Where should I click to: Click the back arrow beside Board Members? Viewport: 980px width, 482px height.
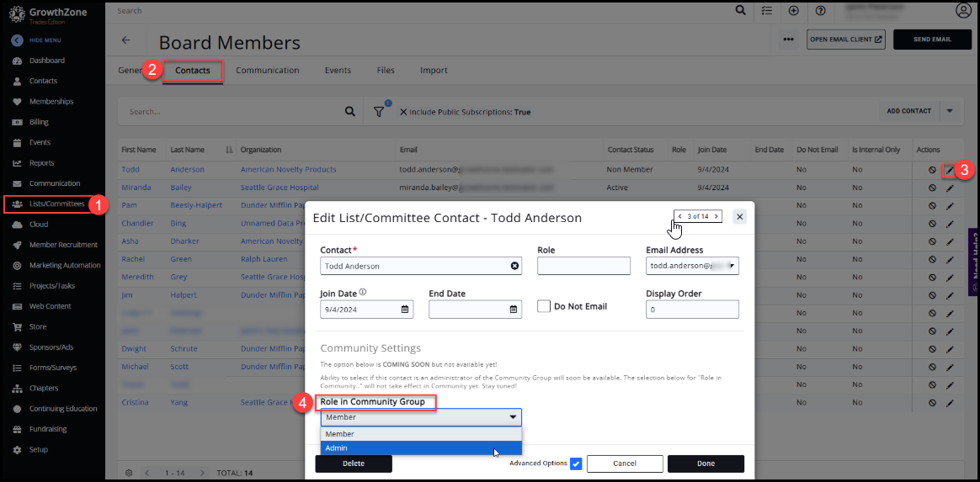point(126,40)
